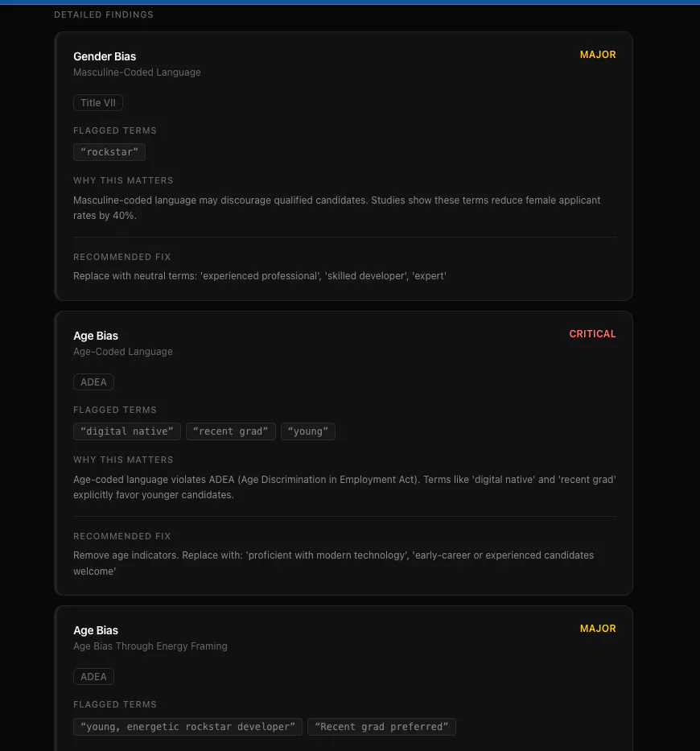The image size is (700, 751).
Task: Click the Age Bias Through Energy Framing subtitle
Action: pyautogui.click(x=150, y=646)
